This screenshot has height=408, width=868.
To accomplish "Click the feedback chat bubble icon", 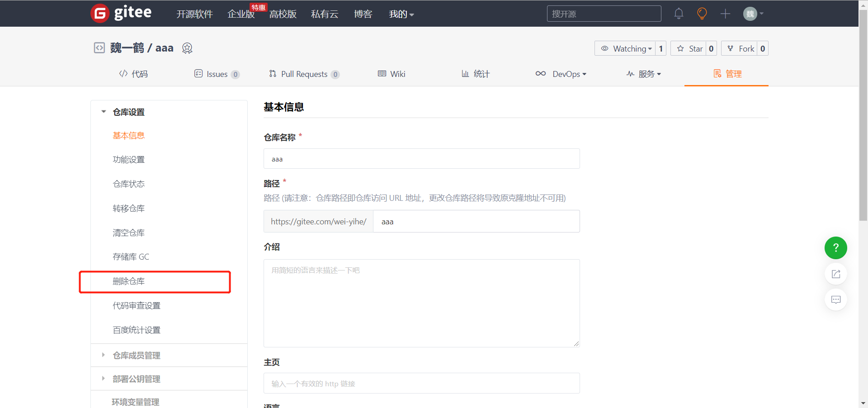I will point(835,299).
